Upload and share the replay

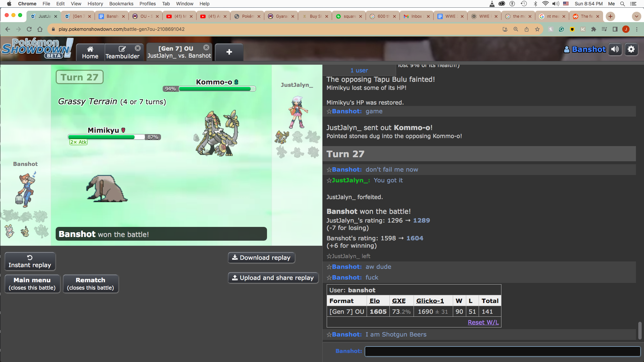point(273,278)
